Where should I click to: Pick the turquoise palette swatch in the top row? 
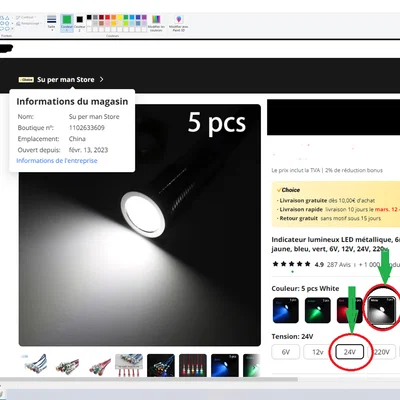tap(132, 17)
